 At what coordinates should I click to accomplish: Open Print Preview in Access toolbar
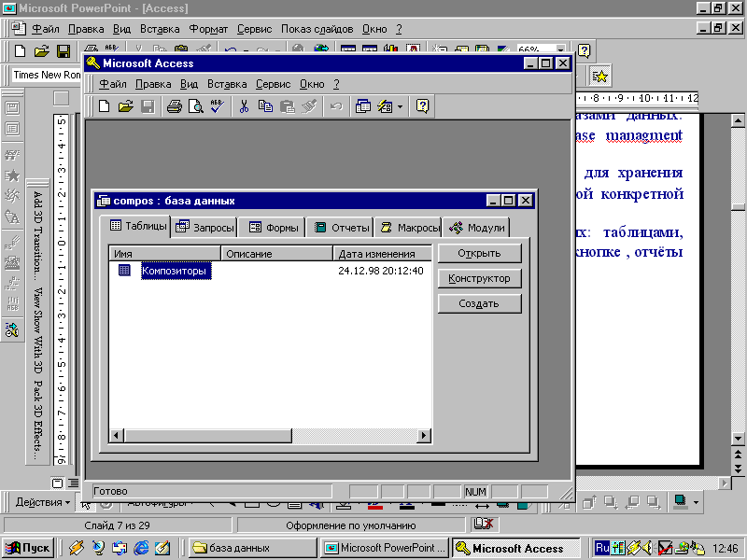(x=196, y=105)
